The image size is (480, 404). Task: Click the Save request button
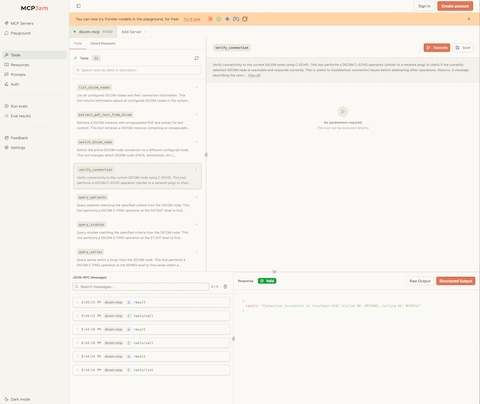pyautogui.click(x=463, y=48)
